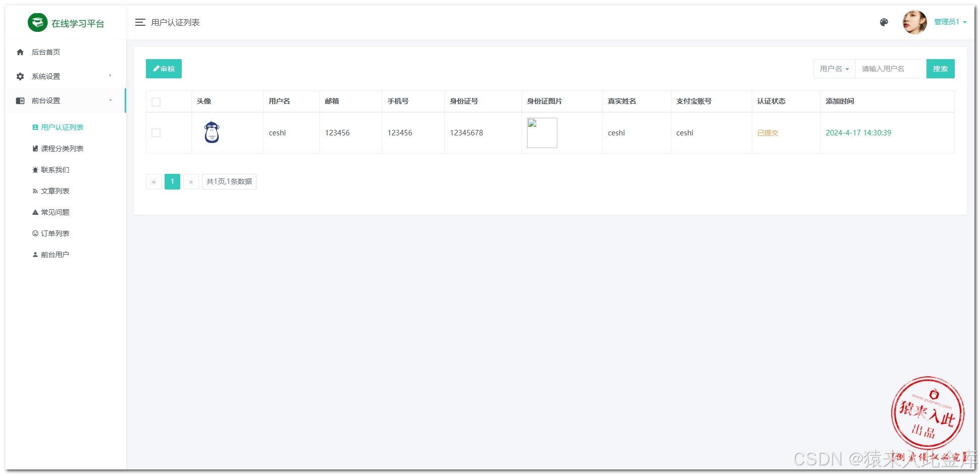Viewport: 980px width, 475px height.
Task: Select 课程分类列表 submenu item
Action: (x=62, y=149)
